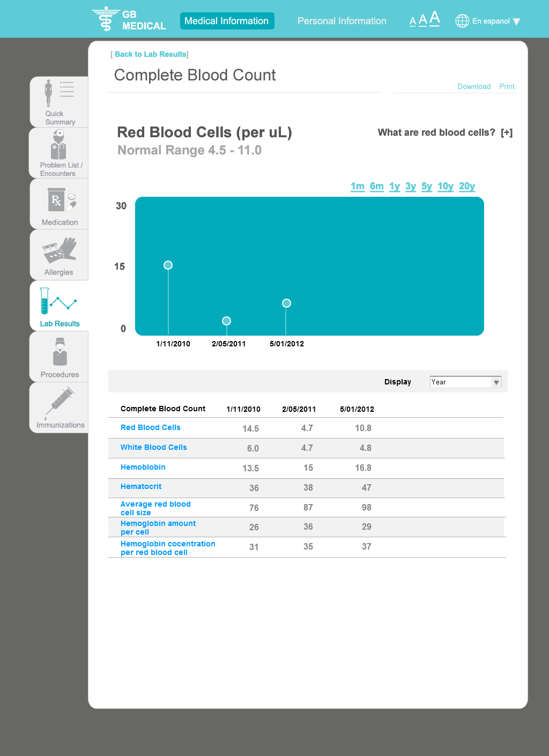Choose the medium font size A
This screenshot has height=756, width=549.
tap(422, 20)
